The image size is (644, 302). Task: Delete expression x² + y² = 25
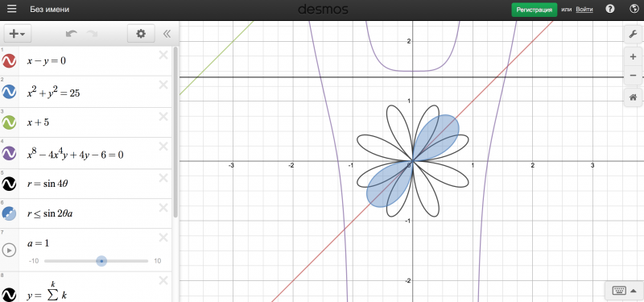pos(163,85)
